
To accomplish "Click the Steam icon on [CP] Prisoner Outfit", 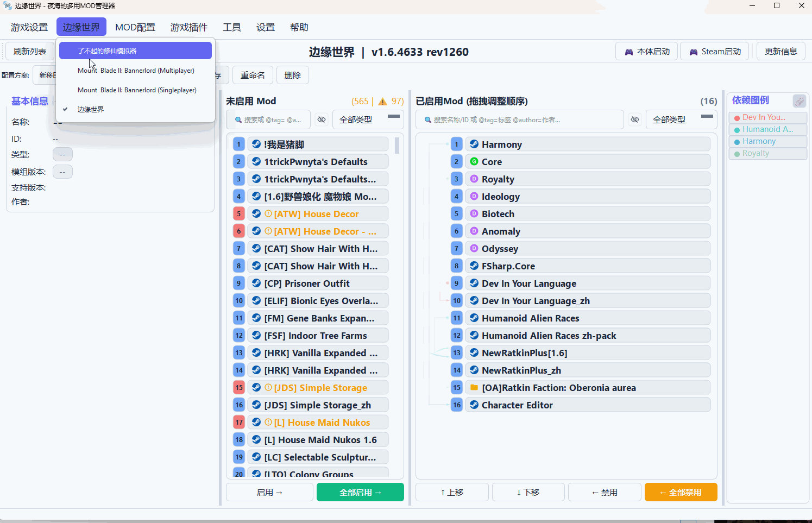I will pyautogui.click(x=256, y=283).
